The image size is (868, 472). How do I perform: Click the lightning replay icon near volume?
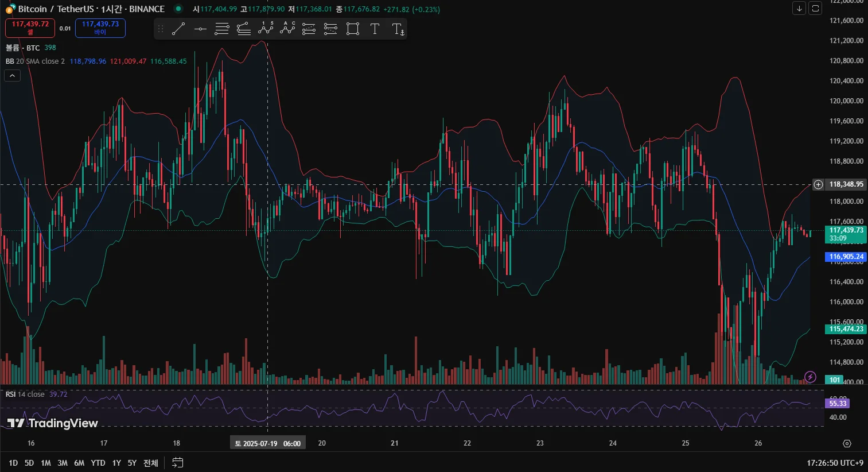[x=810, y=377]
